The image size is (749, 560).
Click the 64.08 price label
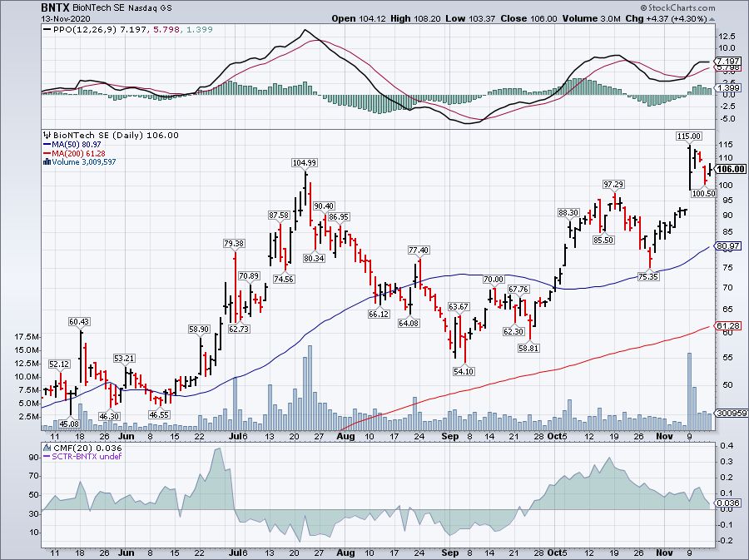(409, 323)
